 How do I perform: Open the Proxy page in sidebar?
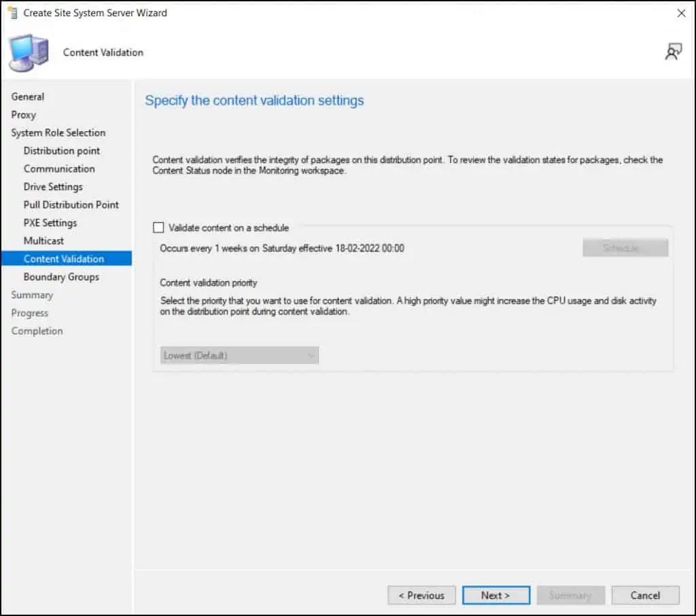[x=24, y=115]
